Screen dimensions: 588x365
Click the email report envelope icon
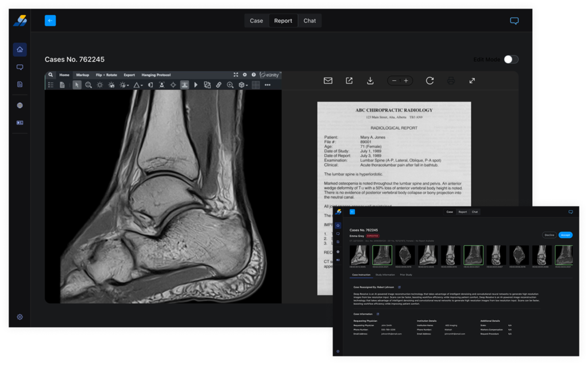(328, 81)
